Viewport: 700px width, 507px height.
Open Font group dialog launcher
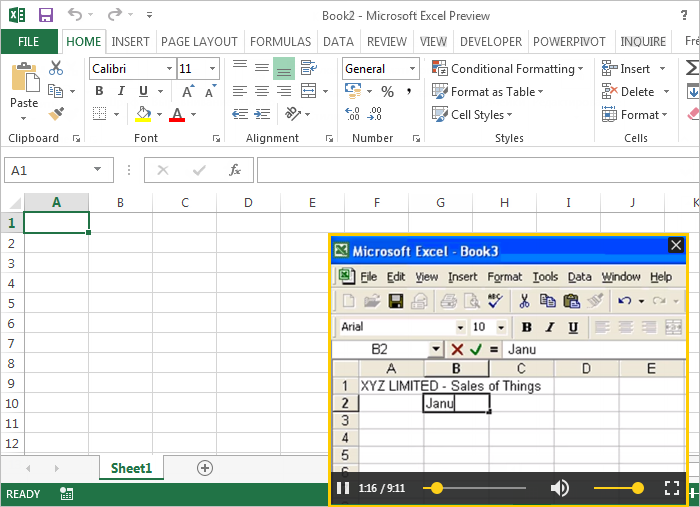click(x=217, y=138)
